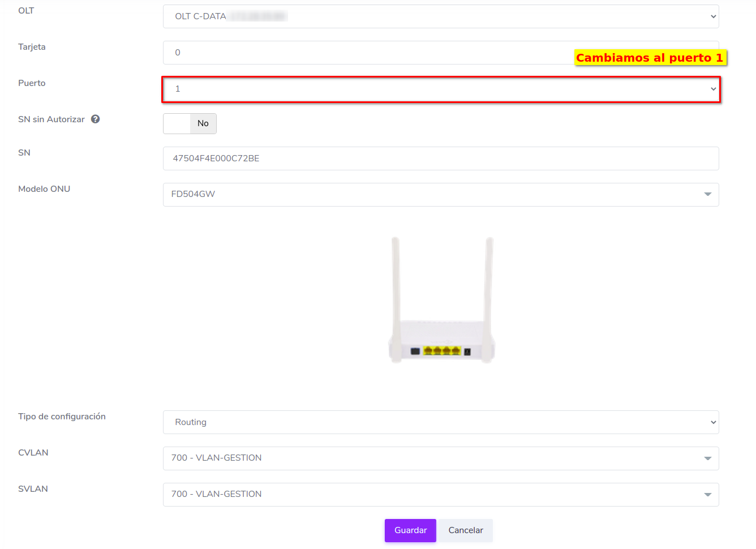Click the SN input field
Screen dimensions: 756x549
pos(440,158)
